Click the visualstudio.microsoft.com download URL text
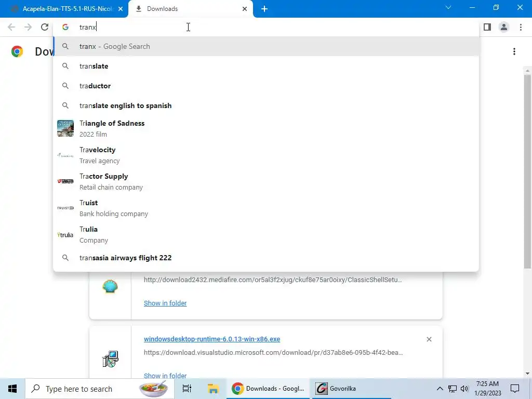The width and height of the screenshot is (532, 399). point(273,353)
